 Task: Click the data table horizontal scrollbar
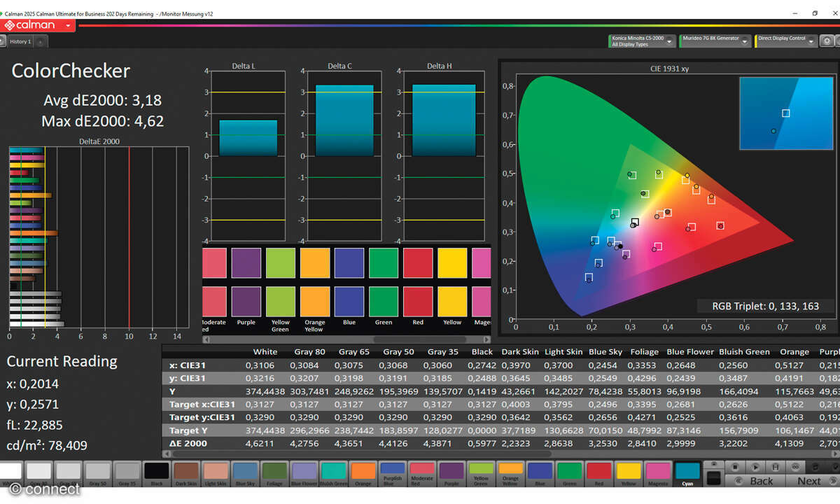500,454
